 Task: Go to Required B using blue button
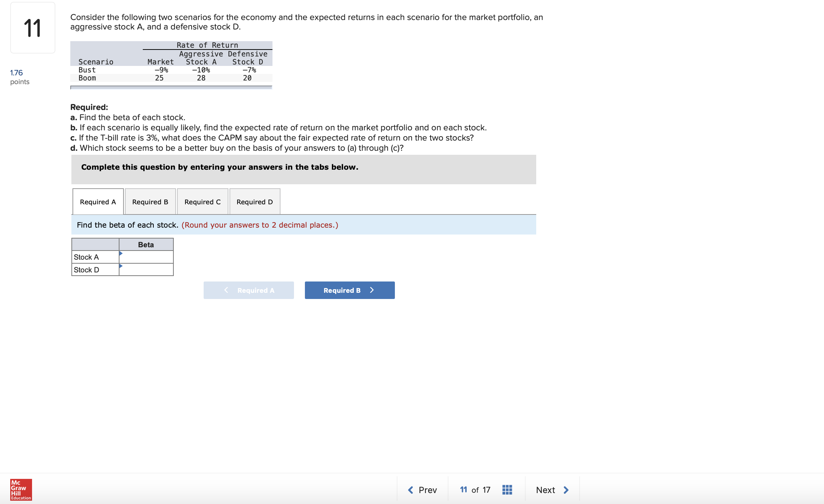(x=350, y=290)
